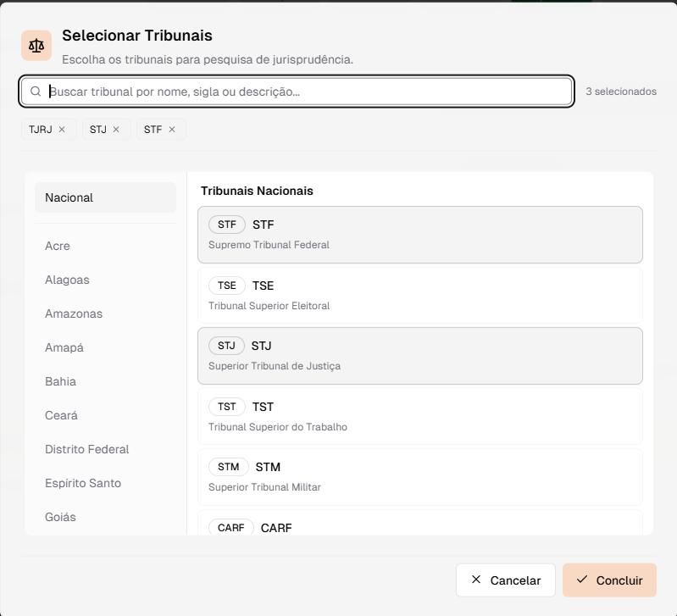Select the TSE Tribunal Superior Eleitoral card
Image resolution: width=677 pixels, height=616 pixels.
419,295
